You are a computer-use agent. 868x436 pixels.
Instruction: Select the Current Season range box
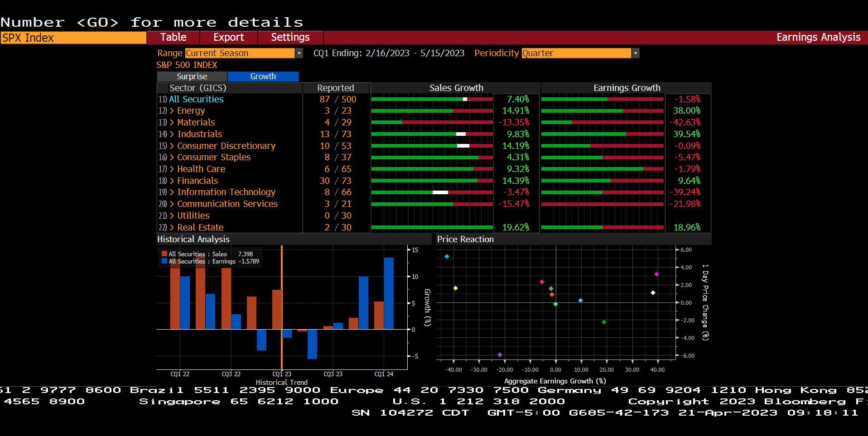click(240, 53)
